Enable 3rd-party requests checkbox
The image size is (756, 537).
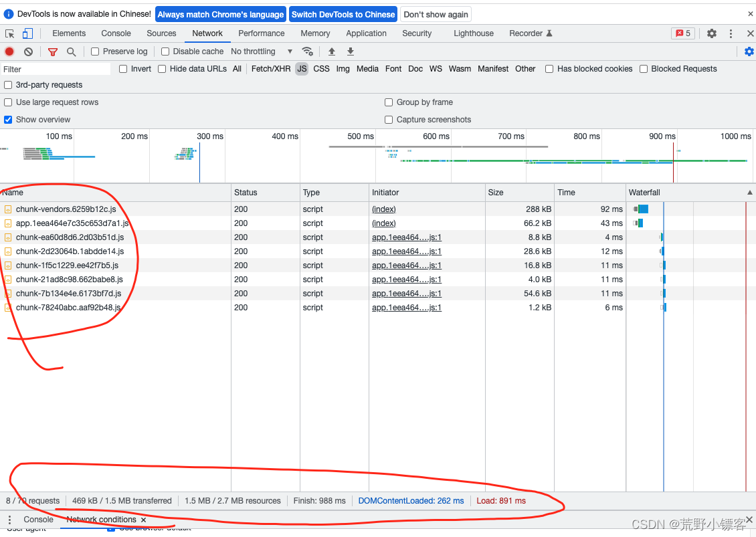[8, 85]
